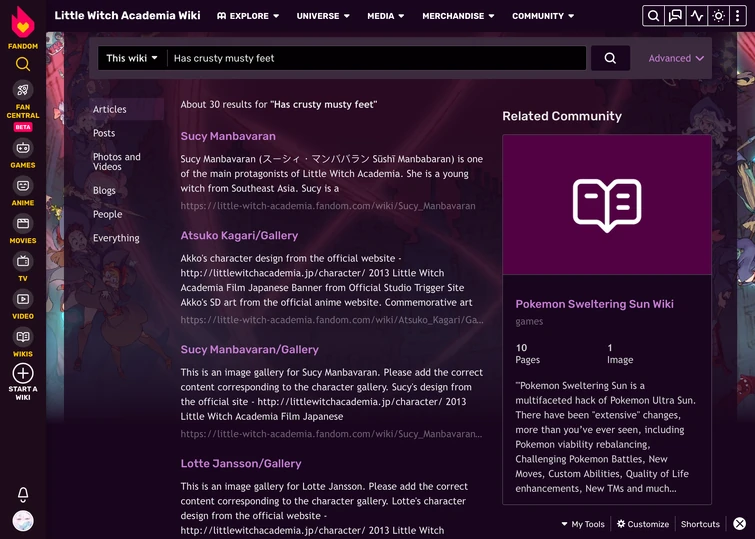
Task: Expand the Explore menu
Action: click(x=248, y=16)
